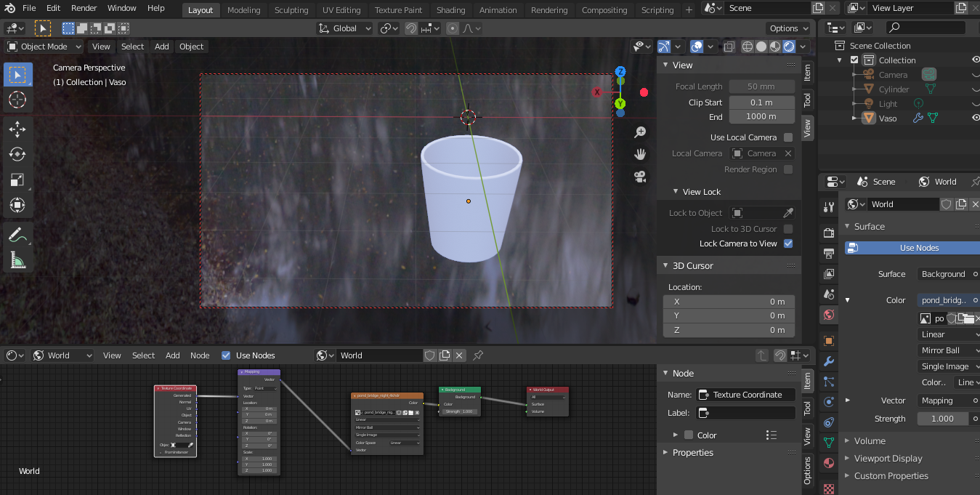Viewport: 980px width, 495px height.
Task: Uncheck Lock Camera to View
Action: [x=788, y=244]
